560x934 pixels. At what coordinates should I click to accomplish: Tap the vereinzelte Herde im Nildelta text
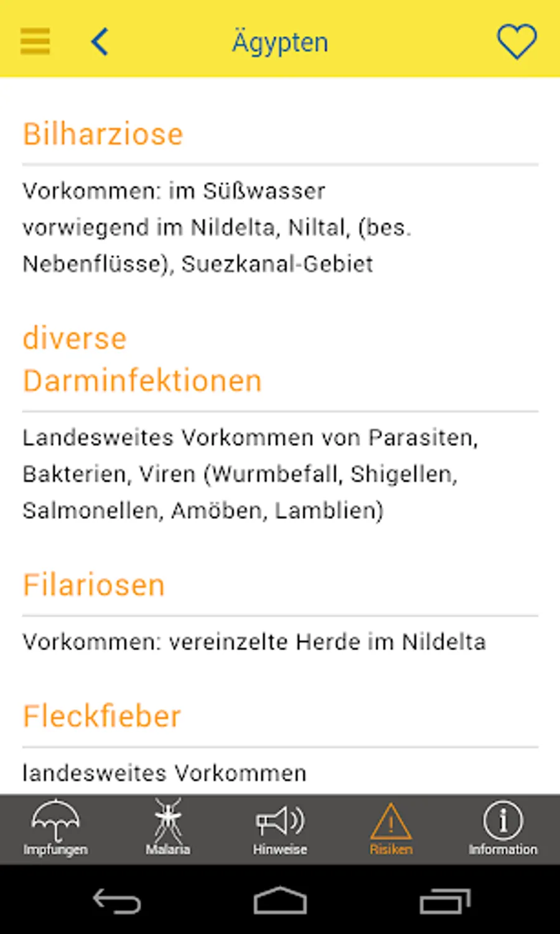coord(327,642)
